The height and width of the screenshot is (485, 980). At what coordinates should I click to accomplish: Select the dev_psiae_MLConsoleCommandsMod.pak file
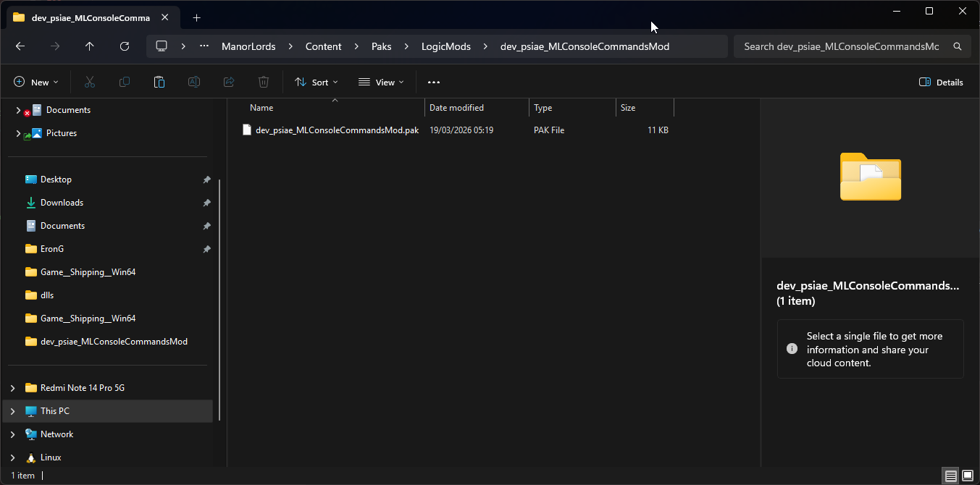pyautogui.click(x=336, y=130)
